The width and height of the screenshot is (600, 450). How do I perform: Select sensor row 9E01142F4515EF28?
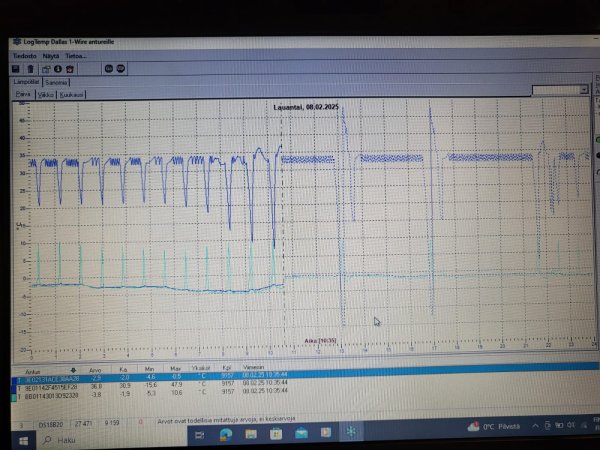click(x=48, y=386)
